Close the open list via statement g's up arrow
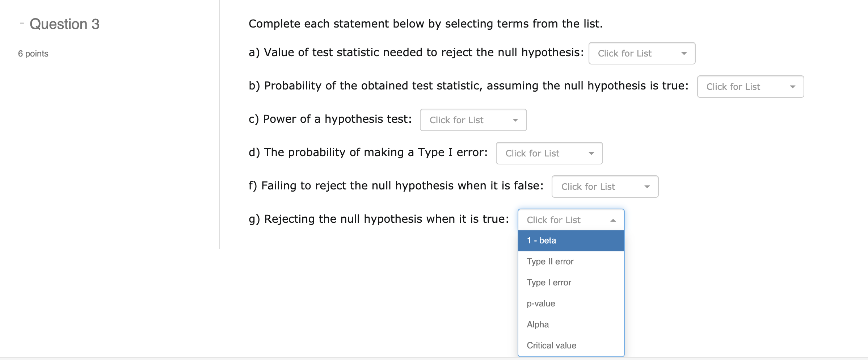Screen dimensions: 868x360 point(613,220)
